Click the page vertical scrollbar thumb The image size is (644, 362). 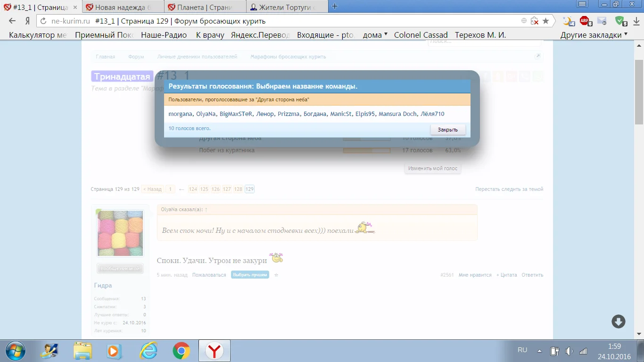(639, 91)
